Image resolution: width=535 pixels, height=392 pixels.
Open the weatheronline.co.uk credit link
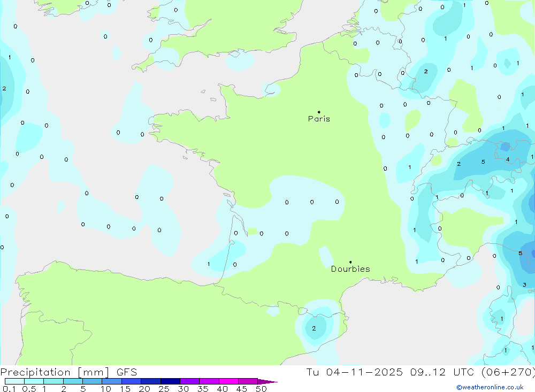[x=490, y=387]
